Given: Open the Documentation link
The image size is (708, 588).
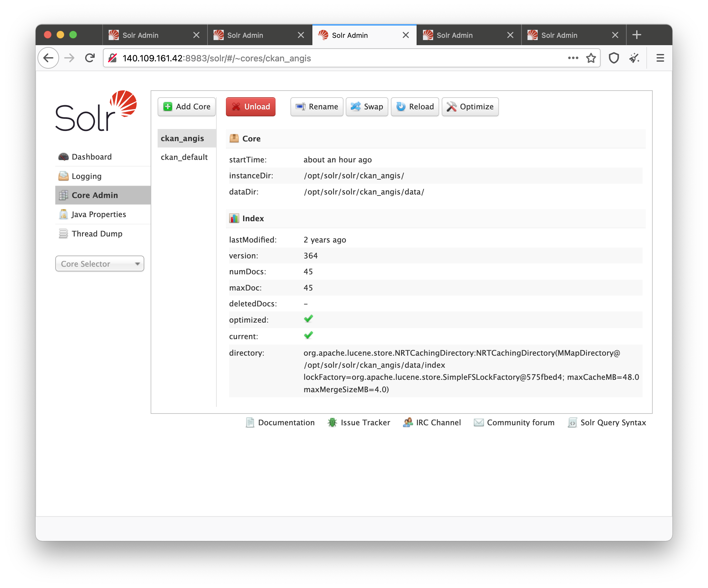Looking at the screenshot, I should tap(280, 422).
